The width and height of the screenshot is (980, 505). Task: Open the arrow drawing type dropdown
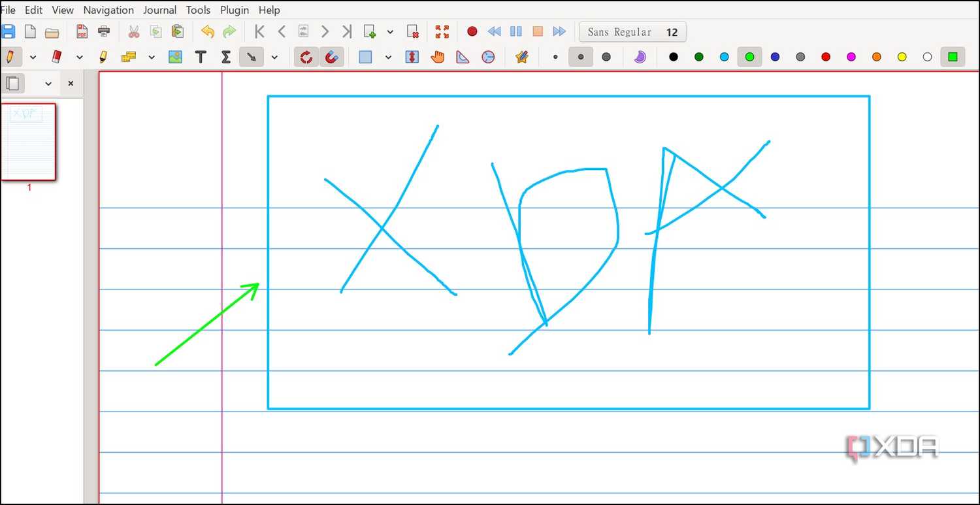274,57
